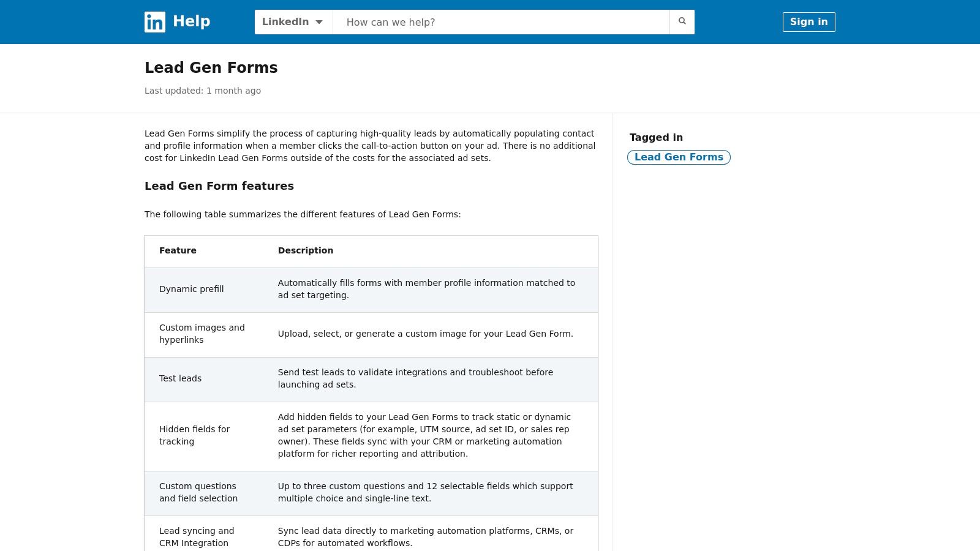Click inside the How can we help search box
The width and height of the screenshot is (980, 551).
501,22
